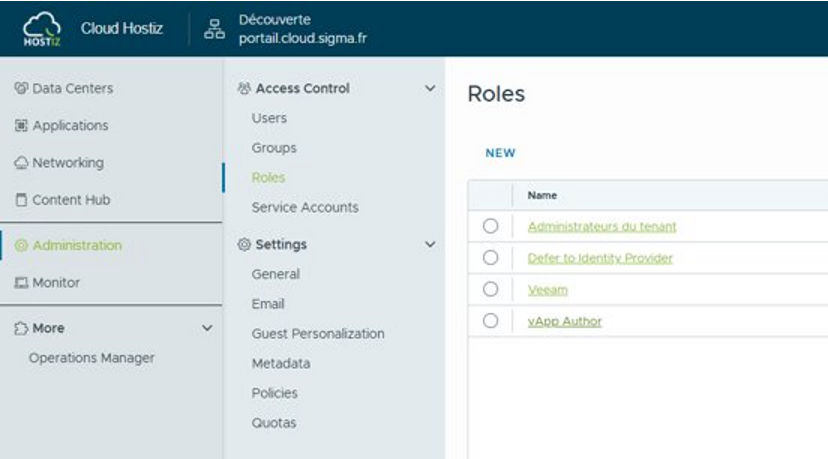
Task: Select the Veeam role radio button
Action: (x=490, y=289)
